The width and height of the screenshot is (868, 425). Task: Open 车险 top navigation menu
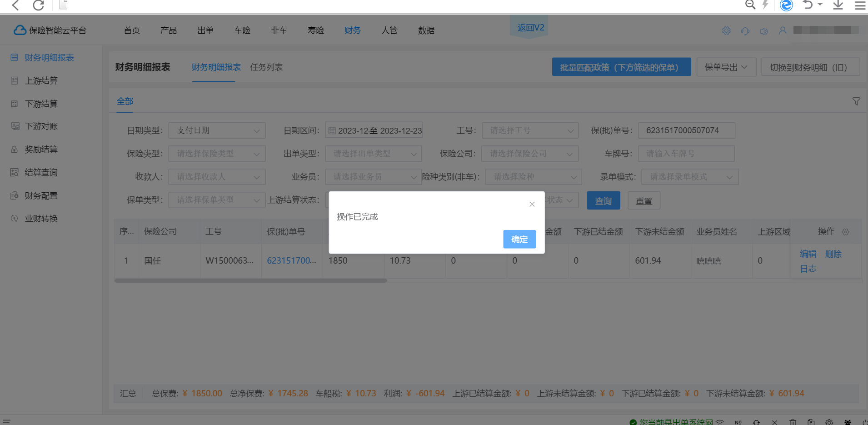coord(242,30)
